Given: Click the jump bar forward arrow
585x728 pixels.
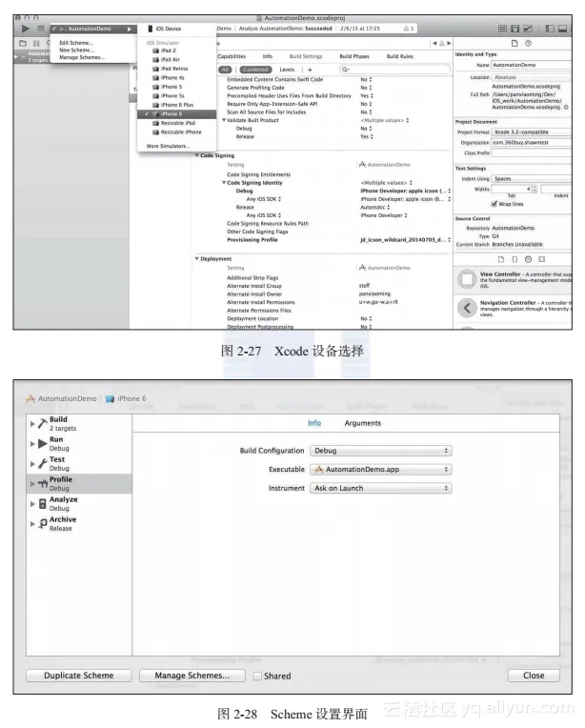Looking at the screenshot, I should [449, 43].
